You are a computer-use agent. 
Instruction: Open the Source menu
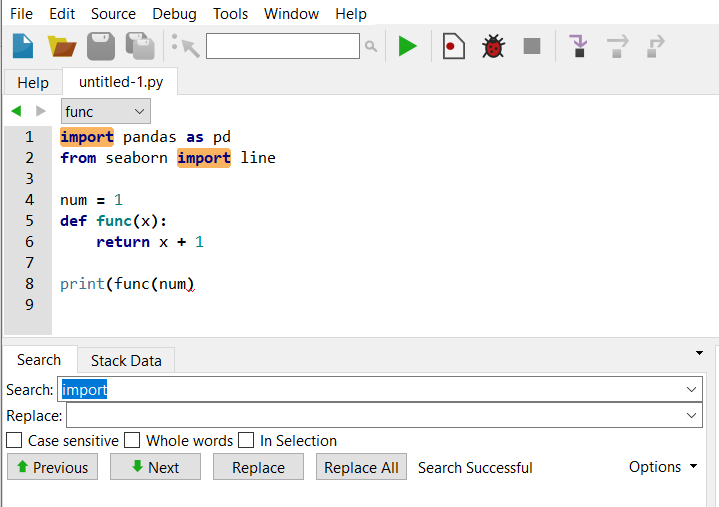pyautogui.click(x=113, y=14)
